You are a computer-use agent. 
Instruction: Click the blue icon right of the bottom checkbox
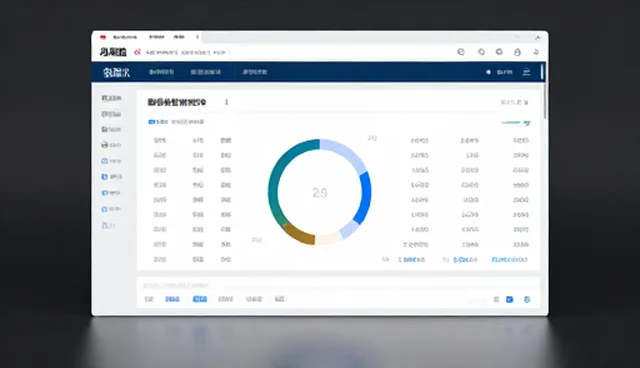click(527, 299)
